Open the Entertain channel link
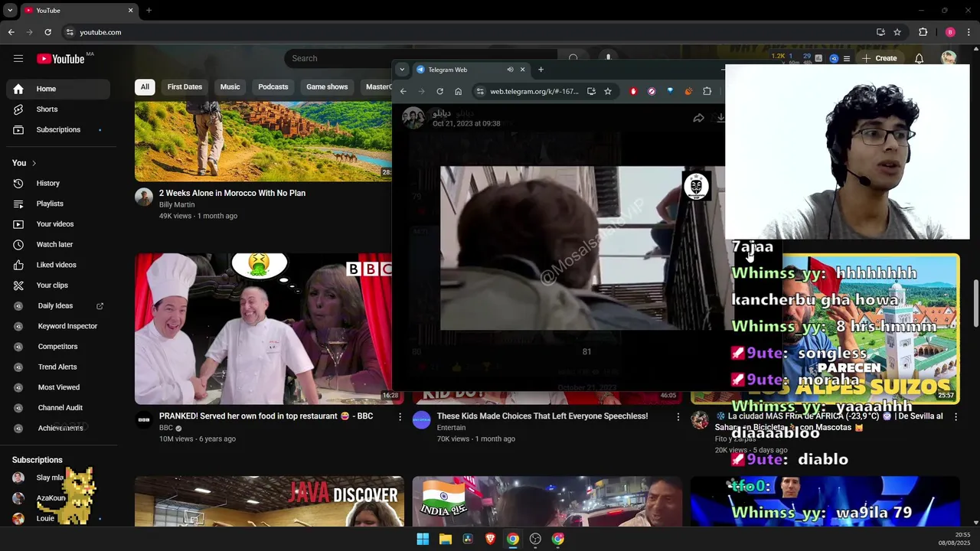This screenshot has width=980, height=551. pos(451,428)
